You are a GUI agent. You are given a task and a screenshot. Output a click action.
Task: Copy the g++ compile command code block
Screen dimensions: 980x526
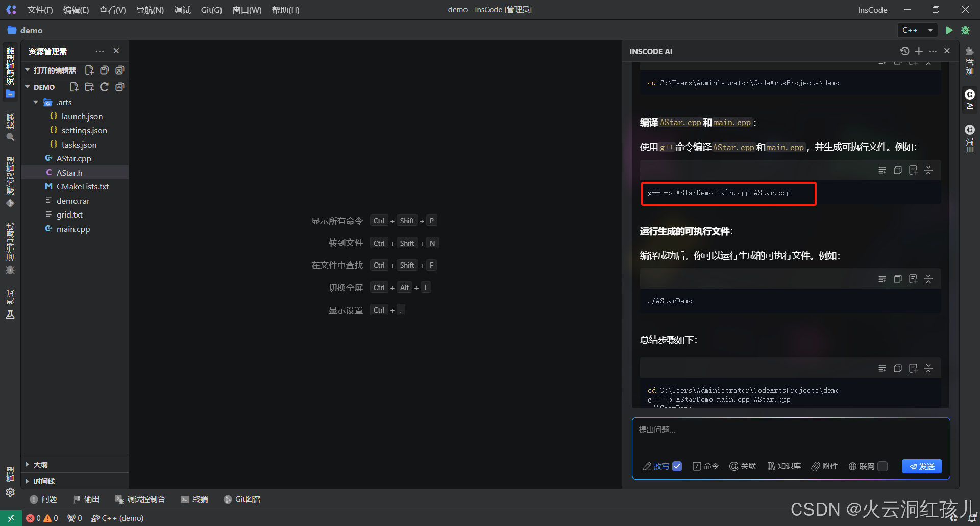tap(897, 170)
